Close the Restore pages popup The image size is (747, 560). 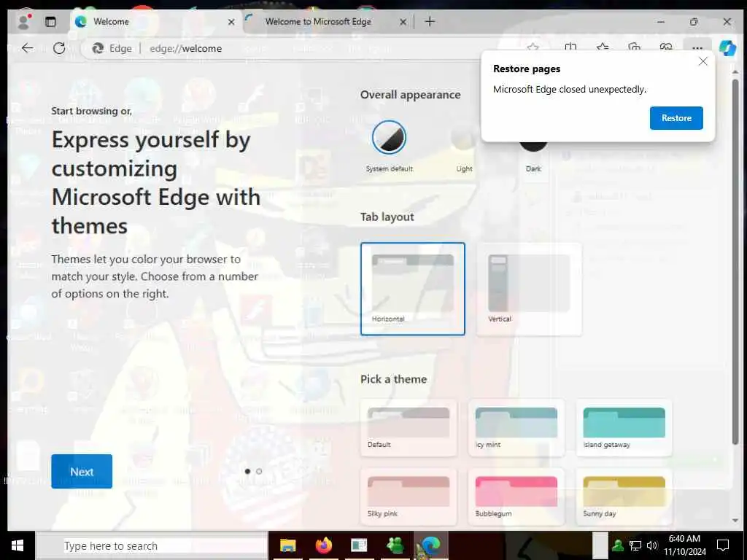pyautogui.click(x=703, y=61)
